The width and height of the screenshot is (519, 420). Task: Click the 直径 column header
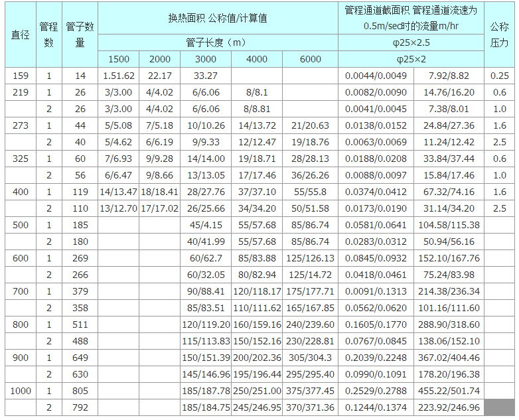pyautogui.click(x=21, y=35)
